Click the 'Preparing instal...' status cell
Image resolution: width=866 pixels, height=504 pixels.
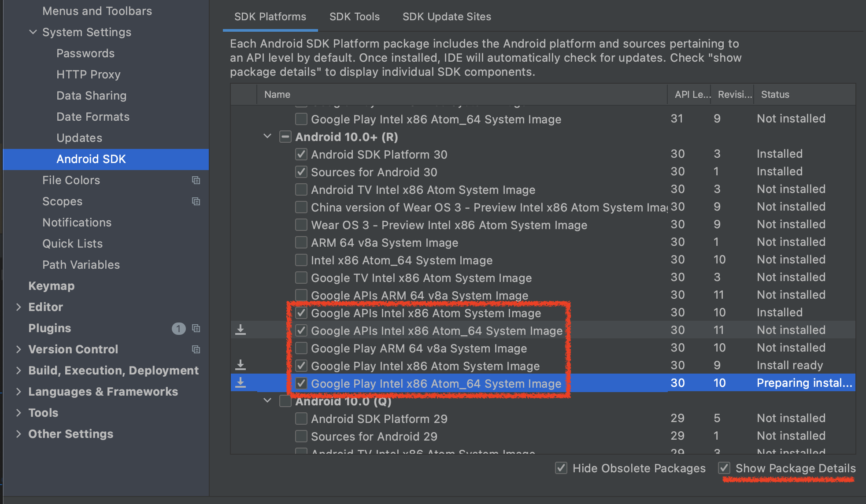[x=804, y=383]
